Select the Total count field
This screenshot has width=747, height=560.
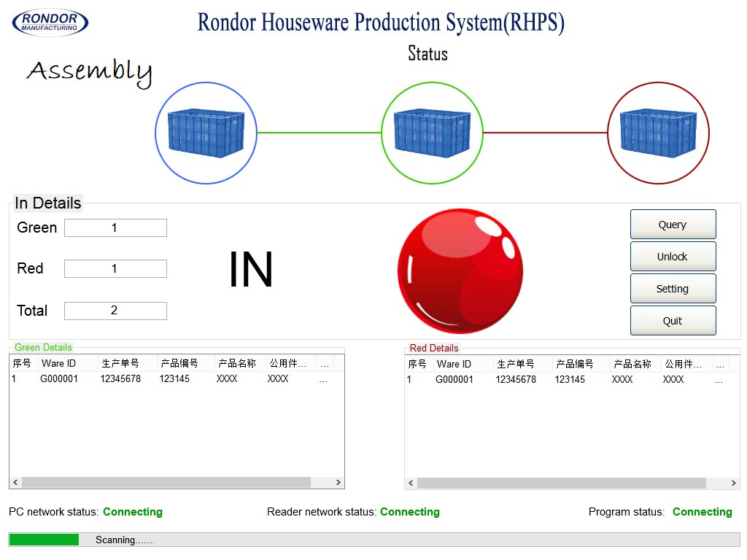115,311
